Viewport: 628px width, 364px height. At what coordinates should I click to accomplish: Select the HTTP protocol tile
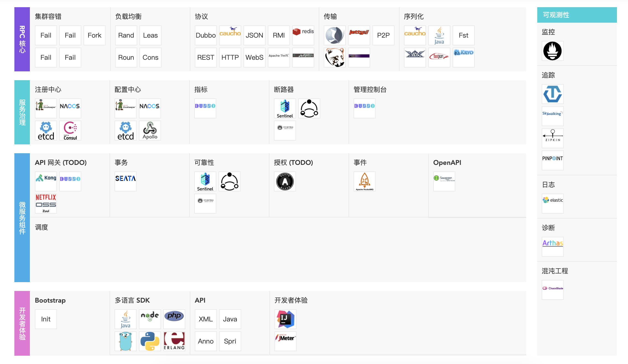point(230,58)
